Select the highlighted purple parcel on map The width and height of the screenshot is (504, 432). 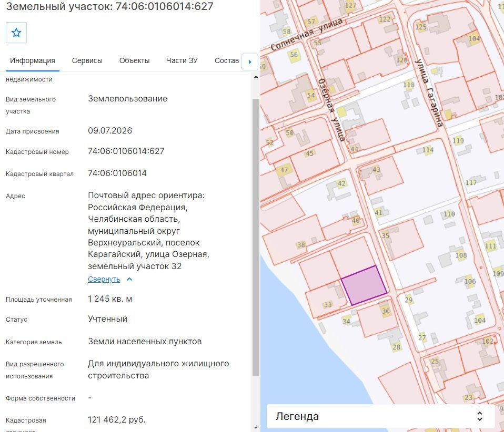[364, 285]
